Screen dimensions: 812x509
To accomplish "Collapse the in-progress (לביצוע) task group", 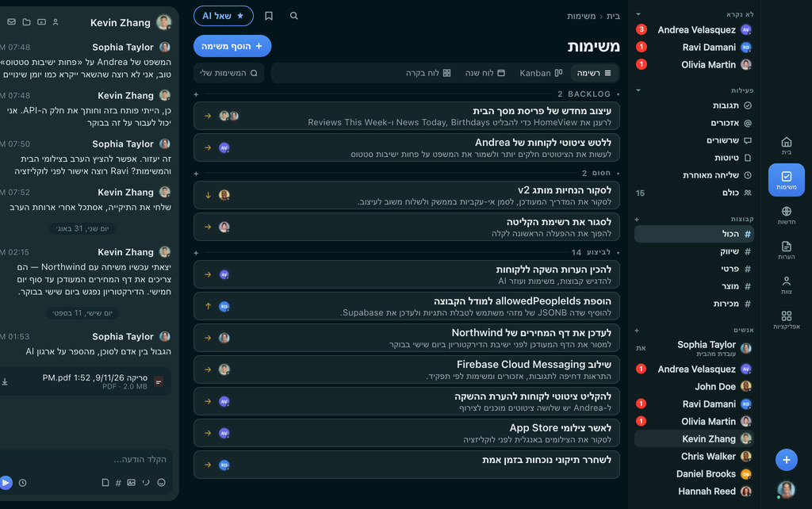I will 618,253.
